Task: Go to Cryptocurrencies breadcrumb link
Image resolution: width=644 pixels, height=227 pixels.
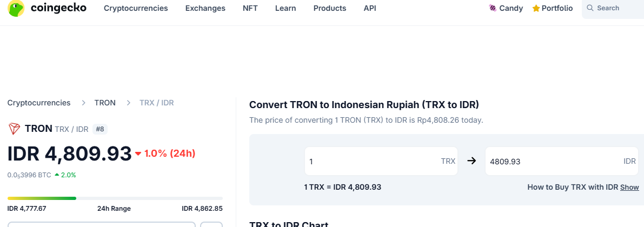Action: pyautogui.click(x=39, y=103)
